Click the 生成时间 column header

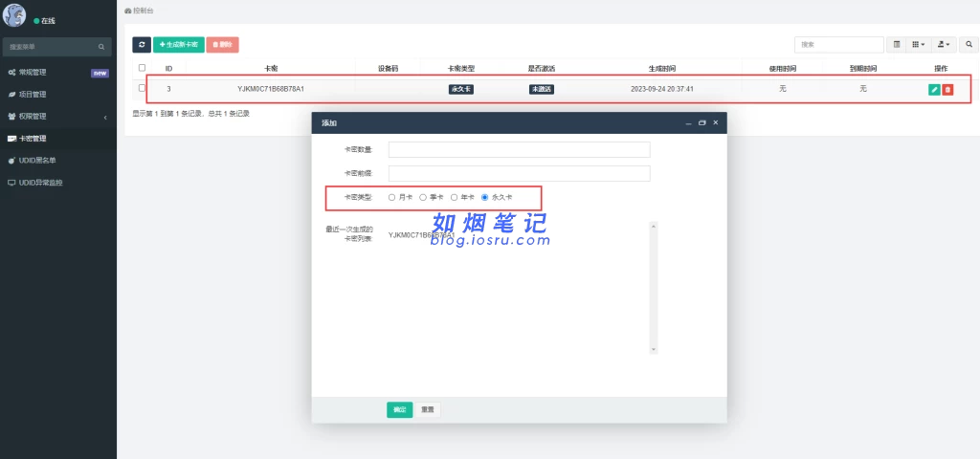tap(662, 68)
